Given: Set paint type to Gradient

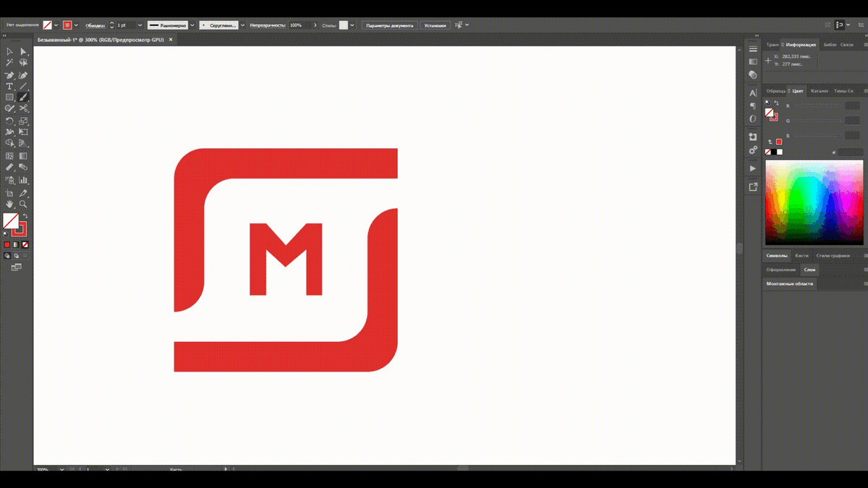Looking at the screenshot, I should tap(16, 245).
